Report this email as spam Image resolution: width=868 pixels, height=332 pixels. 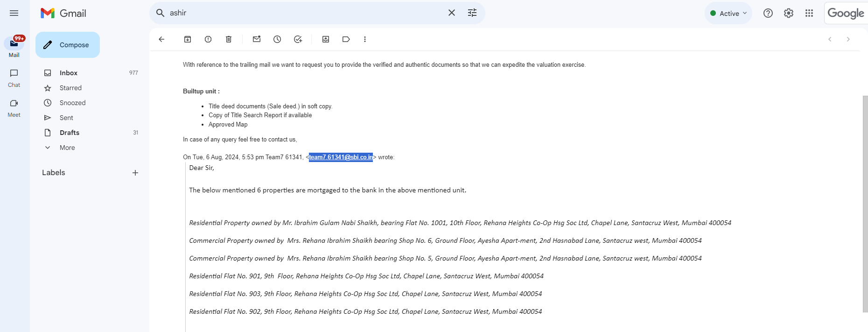208,39
